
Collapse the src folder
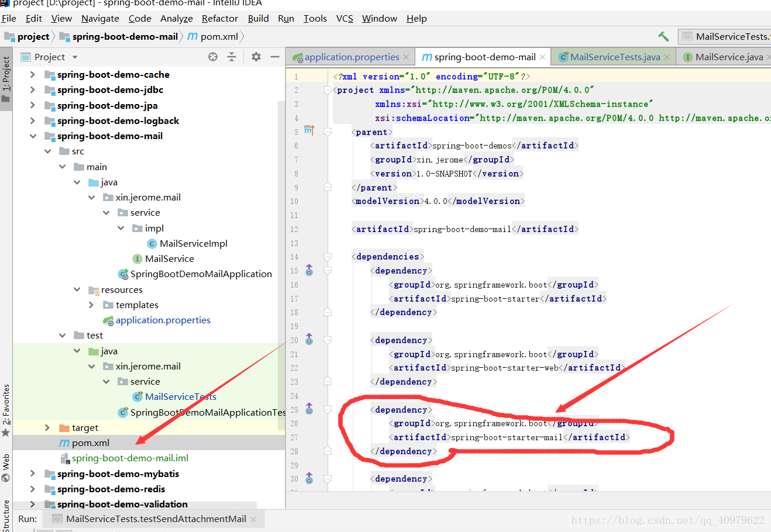47,151
